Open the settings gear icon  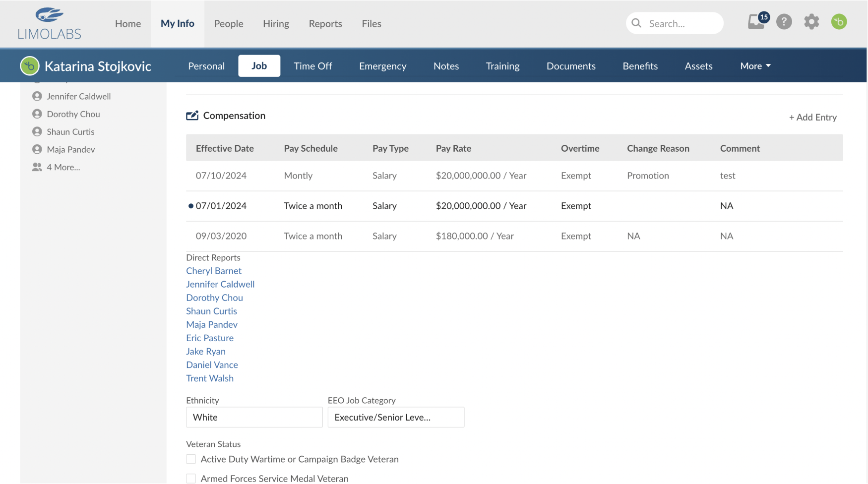click(811, 22)
